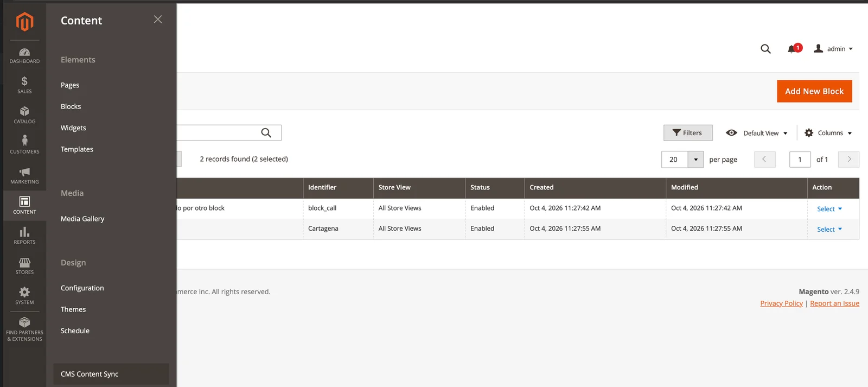This screenshot has width=868, height=387.
Task: Open the Columns dropdown
Action: (828, 133)
